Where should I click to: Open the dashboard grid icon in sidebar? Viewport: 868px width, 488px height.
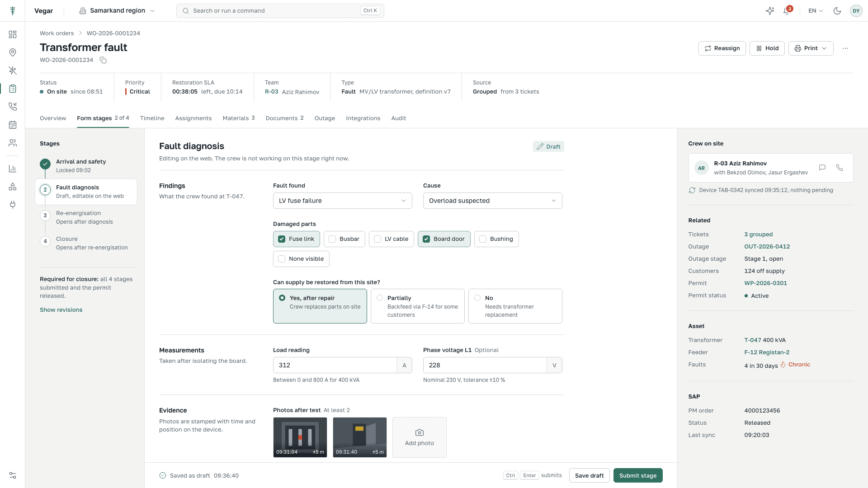coord(13,34)
